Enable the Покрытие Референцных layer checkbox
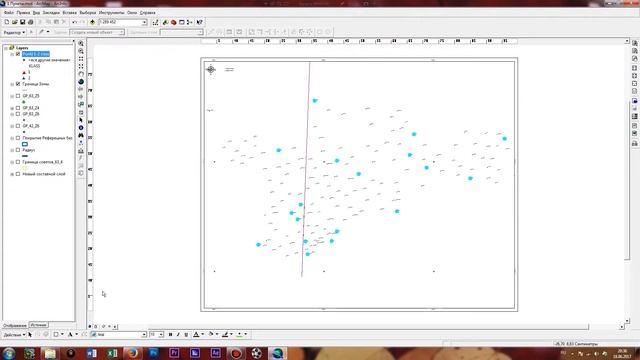This screenshot has width=640, height=360. click(x=18, y=138)
